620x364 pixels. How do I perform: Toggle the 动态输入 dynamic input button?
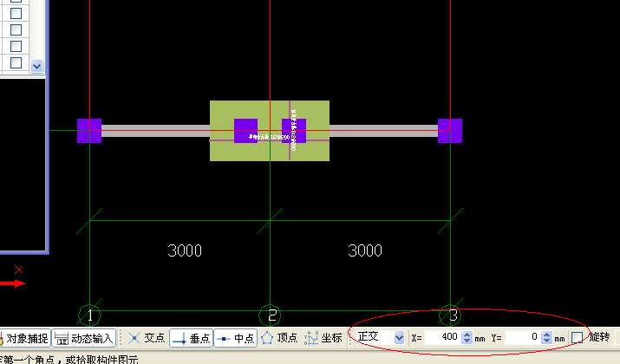(x=84, y=338)
